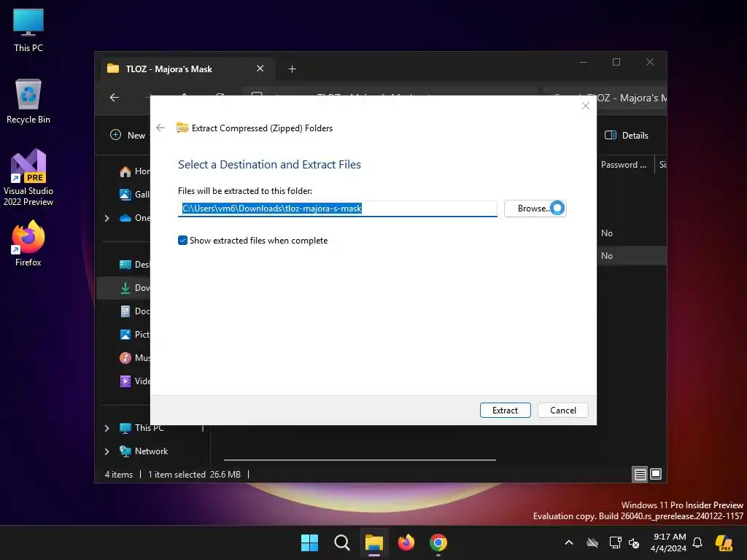Open Videos in the navigation pane
This screenshot has width=747, height=560.
(135, 381)
